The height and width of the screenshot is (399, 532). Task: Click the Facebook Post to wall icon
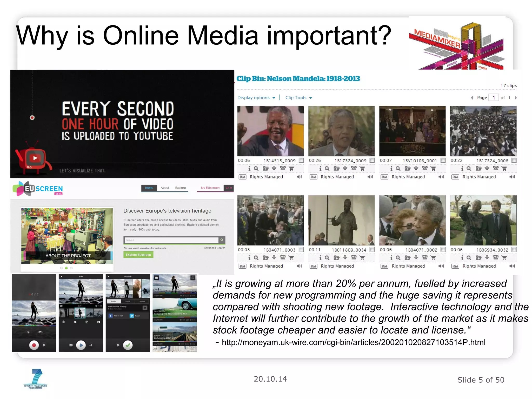pyautogui.click(x=111, y=316)
